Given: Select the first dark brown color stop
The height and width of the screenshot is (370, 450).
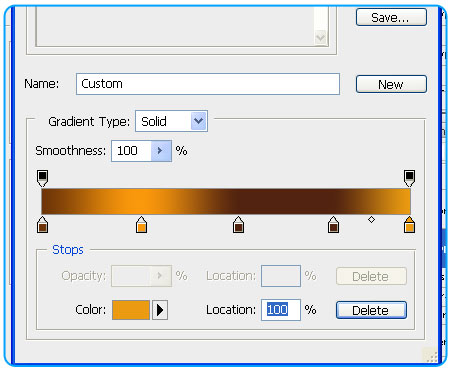Looking at the screenshot, I should pyautogui.click(x=42, y=224).
